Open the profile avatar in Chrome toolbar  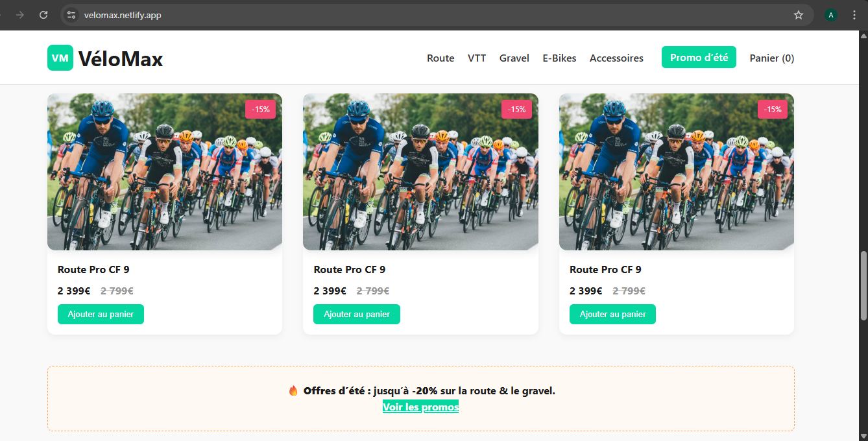pyautogui.click(x=830, y=15)
